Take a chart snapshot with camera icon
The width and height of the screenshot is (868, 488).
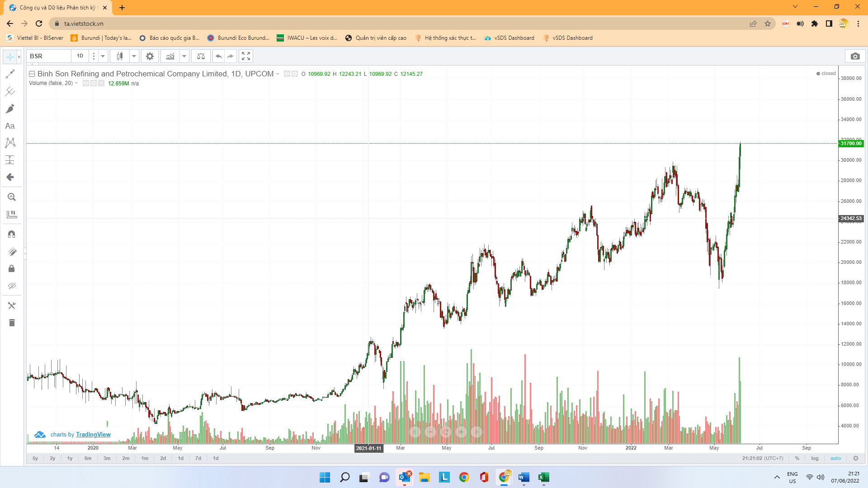(855, 56)
